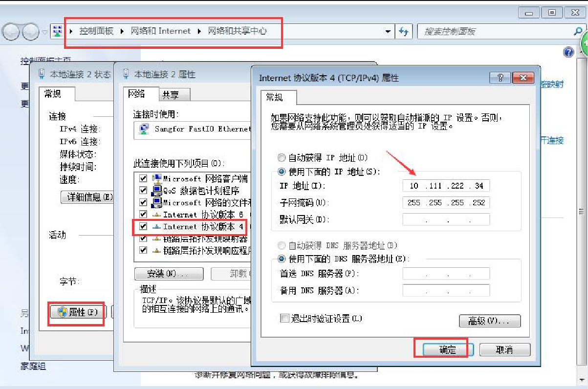The height and width of the screenshot is (389, 588).
Task: Switch to the 共享 tab
Action: [x=174, y=95]
